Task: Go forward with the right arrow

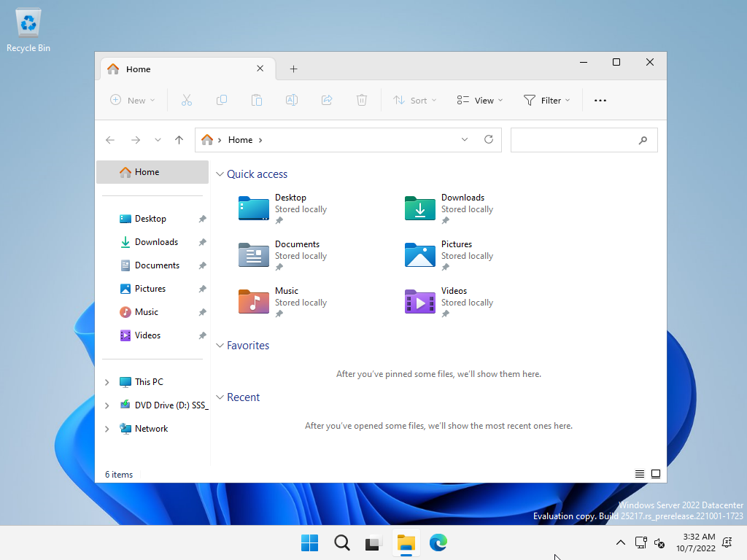Action: [x=136, y=140]
